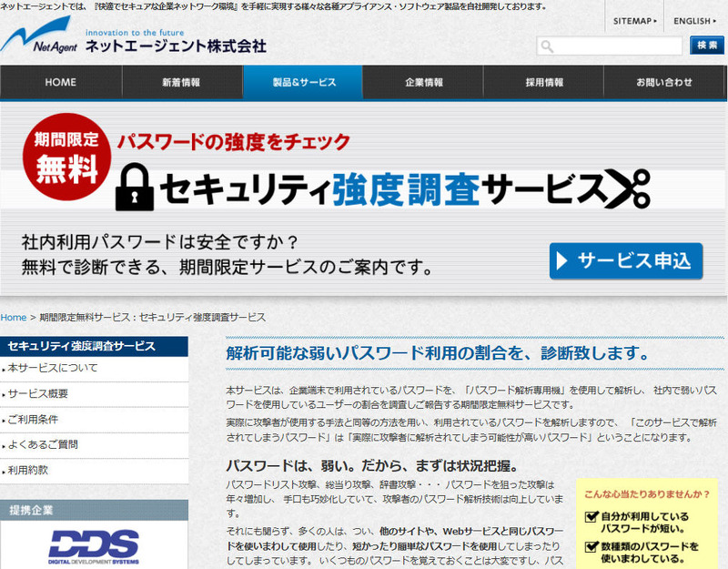Select the 製品&サービス navigation tab
This screenshot has width=728, height=569.
point(303,83)
